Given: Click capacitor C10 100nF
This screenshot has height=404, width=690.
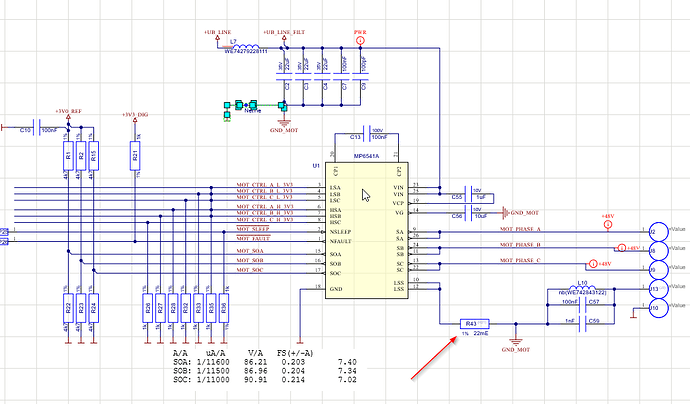Looking at the screenshot, I should click(37, 127).
